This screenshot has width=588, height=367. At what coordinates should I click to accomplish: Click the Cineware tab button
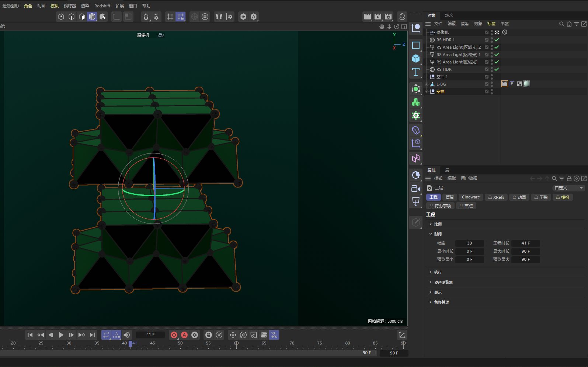coord(471,197)
